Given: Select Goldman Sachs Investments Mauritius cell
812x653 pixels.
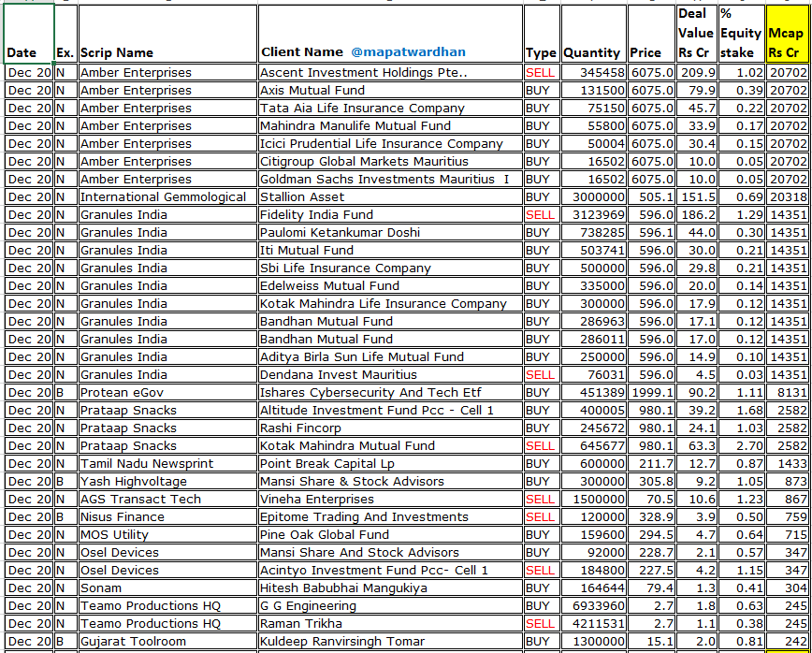Looking at the screenshot, I should (390, 180).
